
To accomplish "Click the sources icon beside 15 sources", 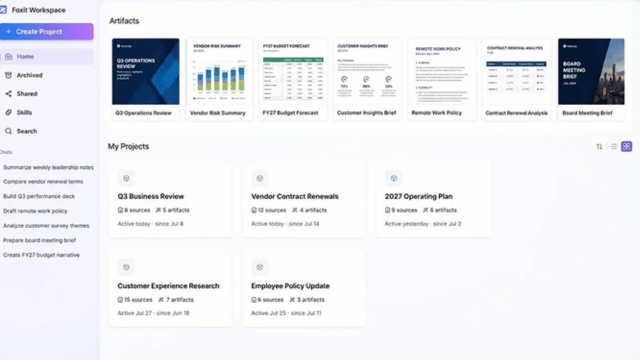I will [120, 300].
